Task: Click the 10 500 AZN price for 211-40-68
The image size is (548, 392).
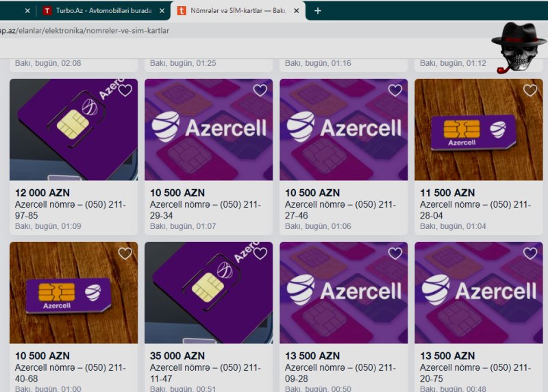Action: (42, 356)
